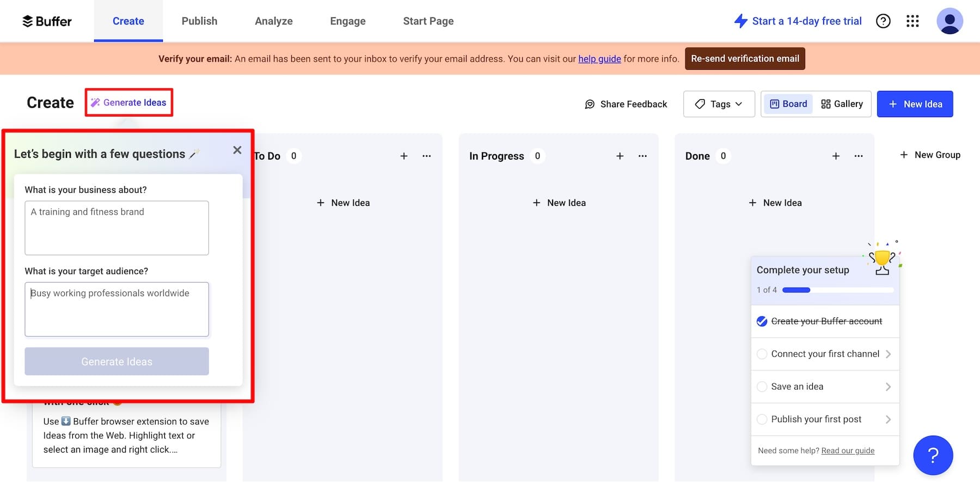Open the Read our guide link

(848, 451)
